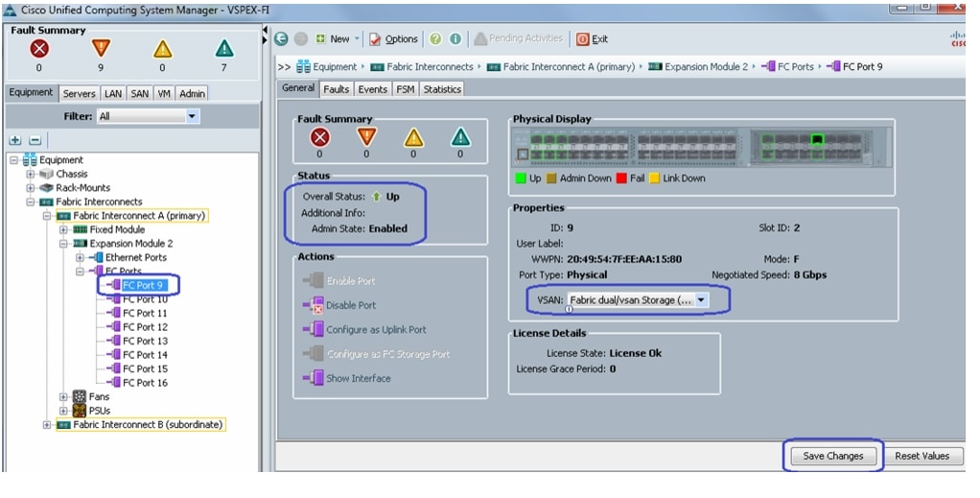Open the Filter dropdown set to All

point(148,116)
